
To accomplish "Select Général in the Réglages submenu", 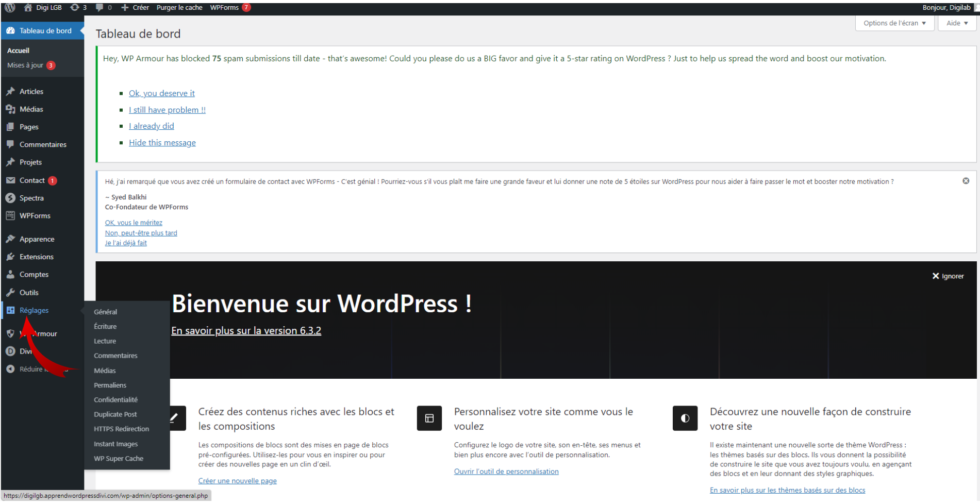I will click(105, 312).
